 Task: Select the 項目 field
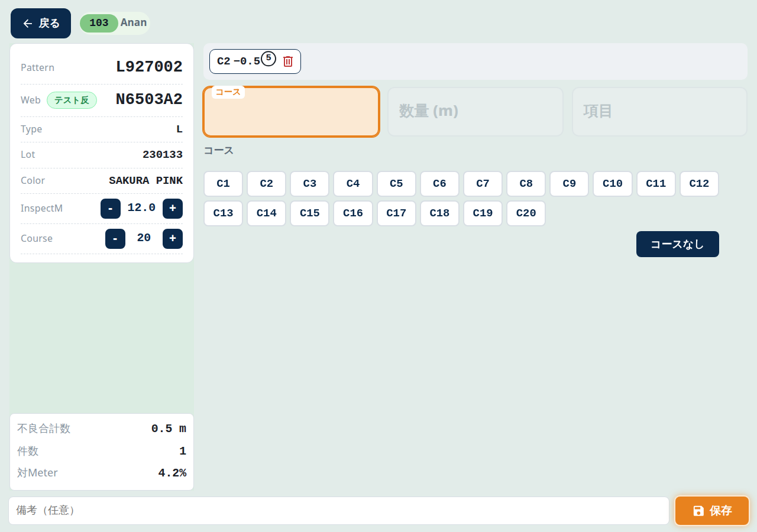[659, 112]
